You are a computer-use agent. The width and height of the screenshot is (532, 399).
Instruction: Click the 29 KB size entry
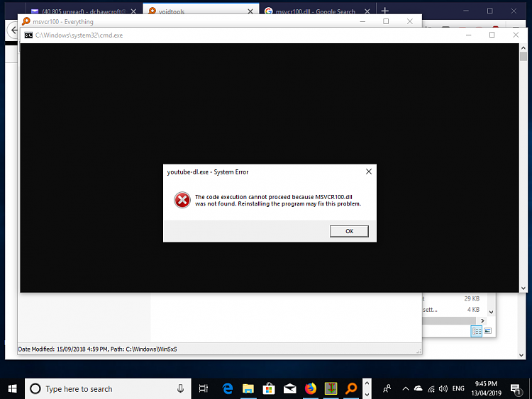pos(472,298)
